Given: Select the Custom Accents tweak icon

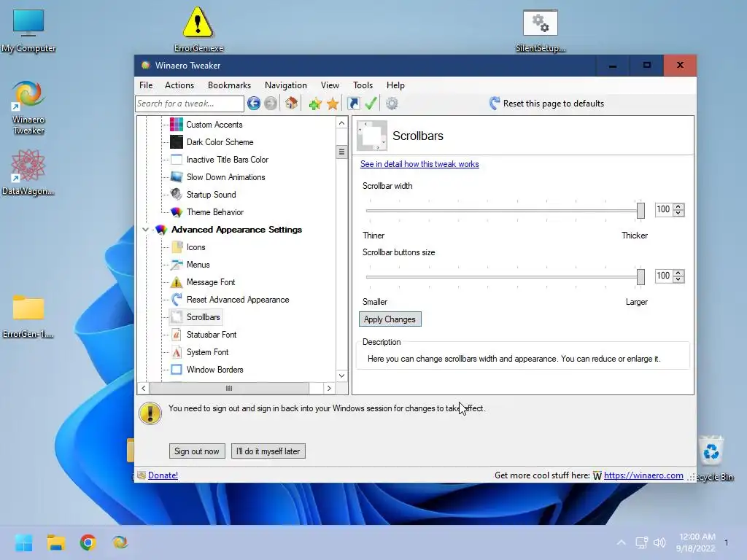Looking at the screenshot, I should pos(177,125).
